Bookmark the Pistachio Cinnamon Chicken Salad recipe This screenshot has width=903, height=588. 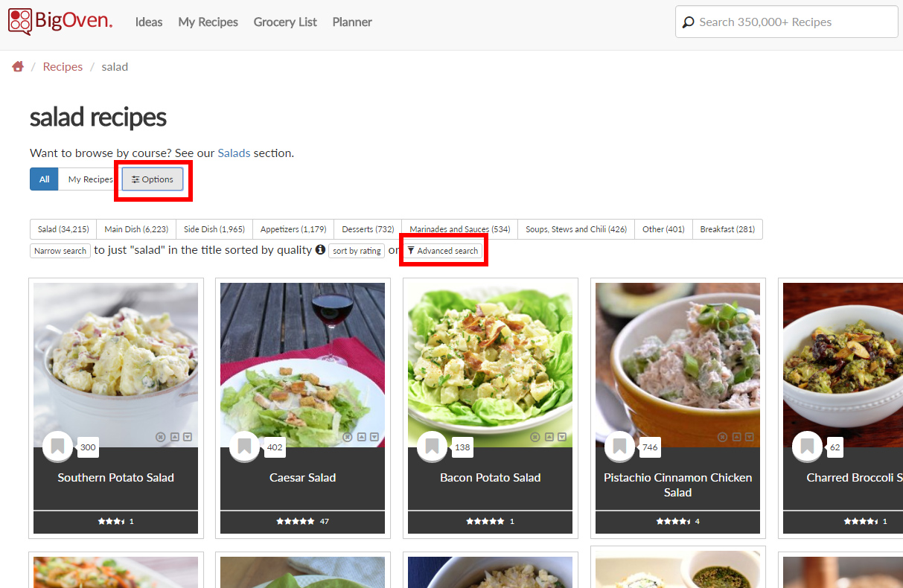click(619, 447)
